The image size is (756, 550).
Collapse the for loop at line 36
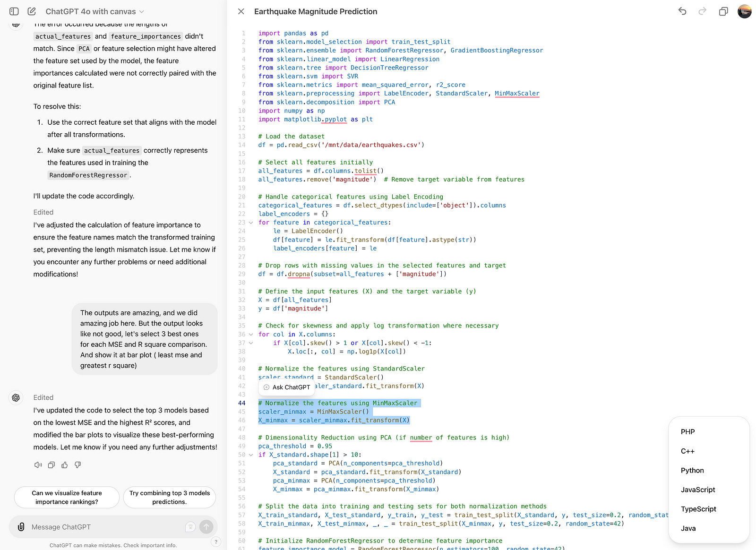point(251,335)
